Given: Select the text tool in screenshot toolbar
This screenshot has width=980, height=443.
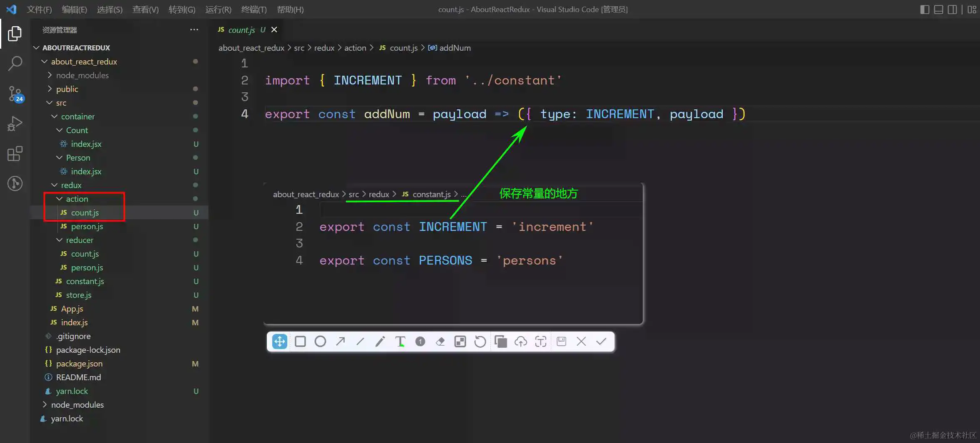Looking at the screenshot, I should point(400,342).
